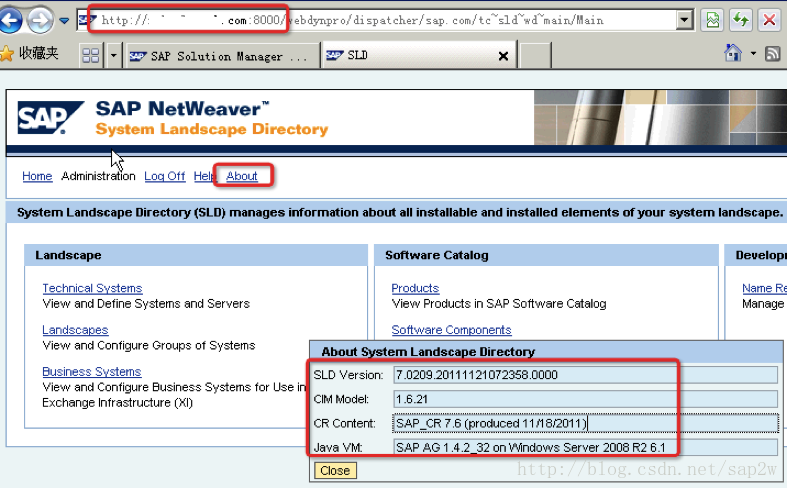The image size is (788, 489).
Task: Click the 'SLD Version:' label
Action: pos(348,375)
